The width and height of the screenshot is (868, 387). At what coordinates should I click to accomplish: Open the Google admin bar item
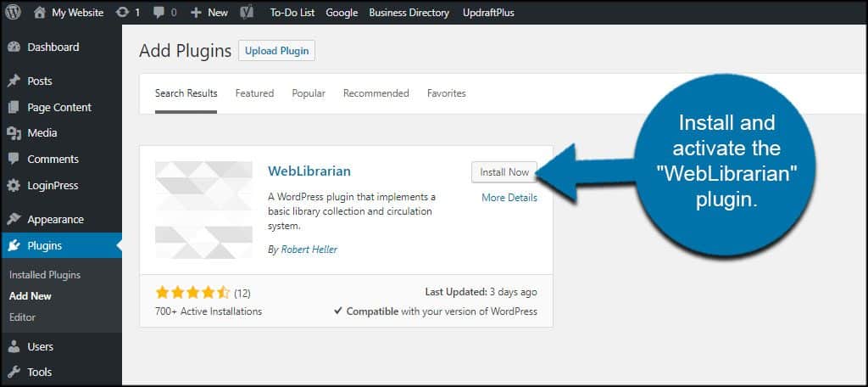point(342,12)
